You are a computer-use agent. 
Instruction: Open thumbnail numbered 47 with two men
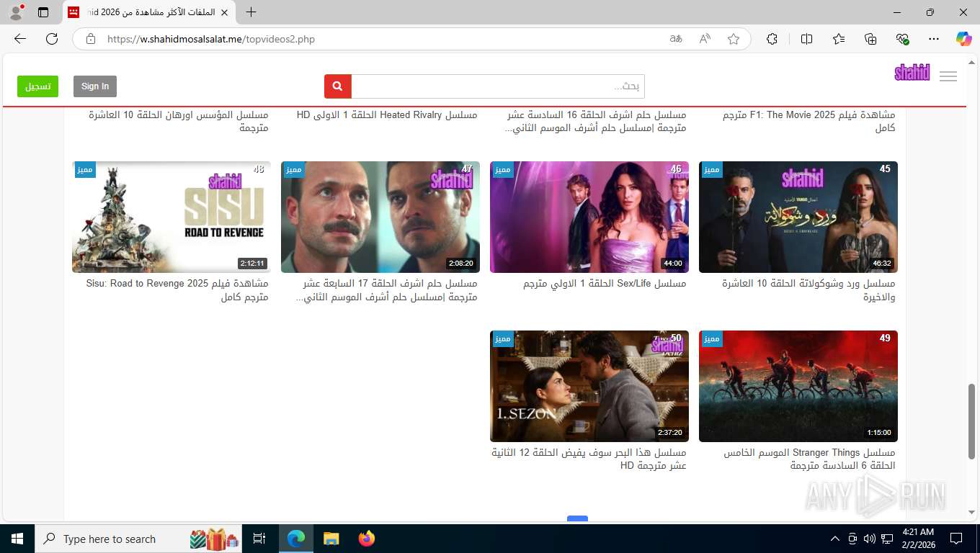pos(380,217)
